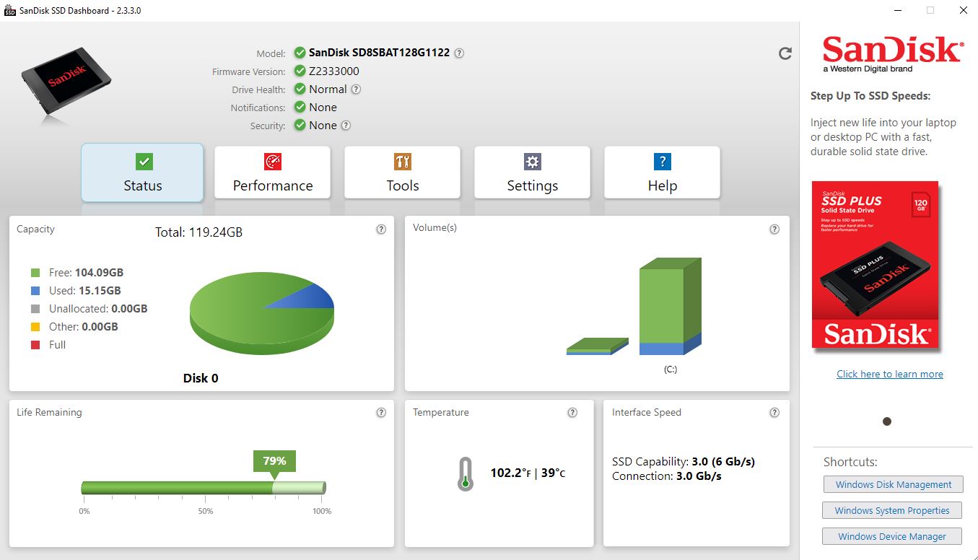
Task: Open Windows Device Manager shortcut
Action: [x=892, y=536]
